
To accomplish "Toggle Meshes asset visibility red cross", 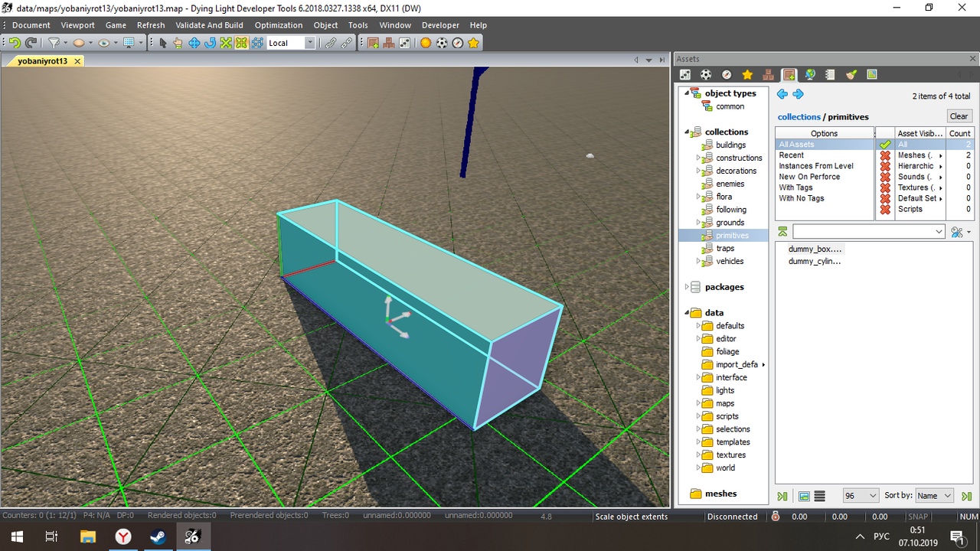I will click(x=885, y=155).
